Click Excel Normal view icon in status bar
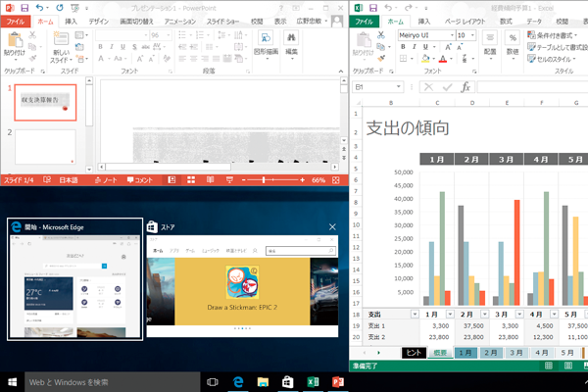The image size is (588, 392). (549, 366)
